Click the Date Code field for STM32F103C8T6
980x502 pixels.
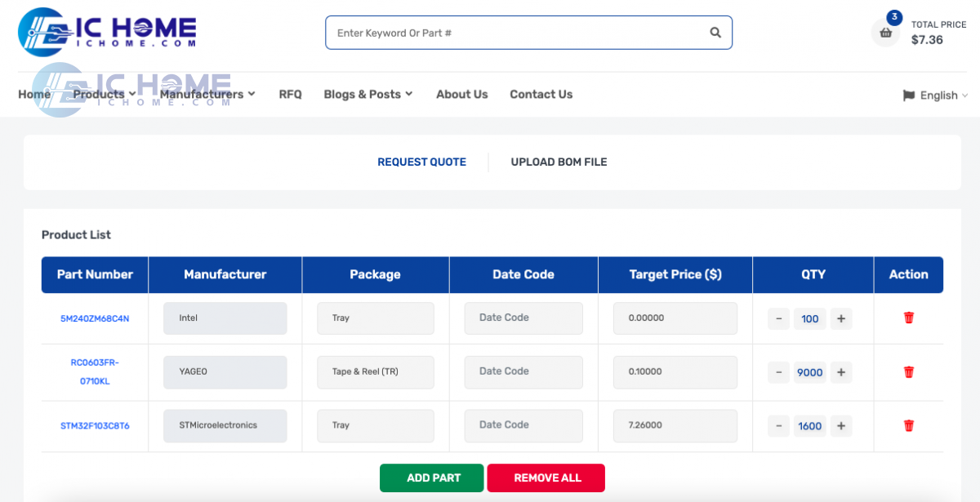tap(523, 425)
